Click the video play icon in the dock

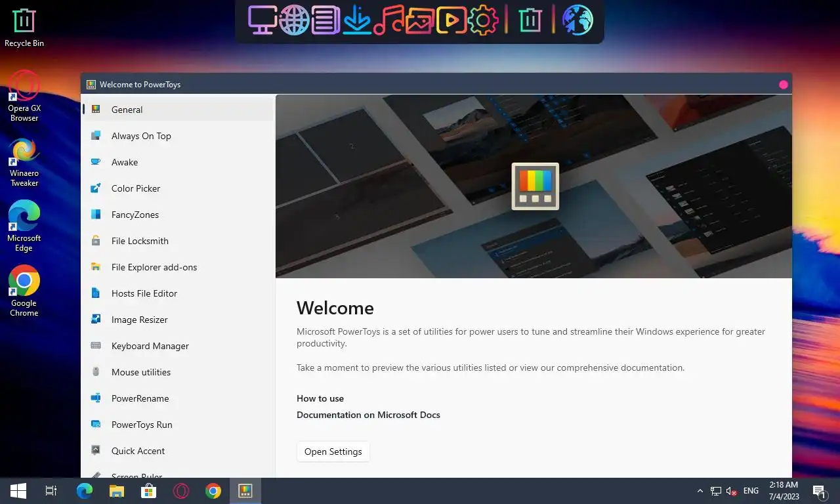(x=451, y=20)
